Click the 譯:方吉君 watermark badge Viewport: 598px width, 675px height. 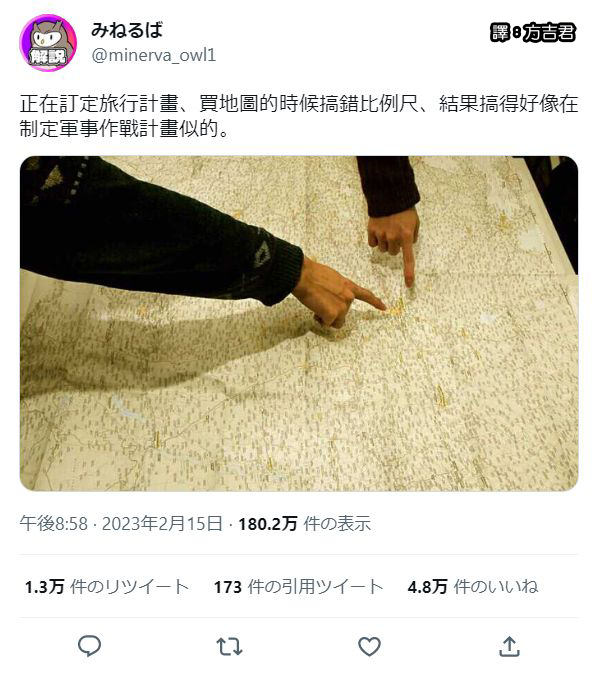533,33
